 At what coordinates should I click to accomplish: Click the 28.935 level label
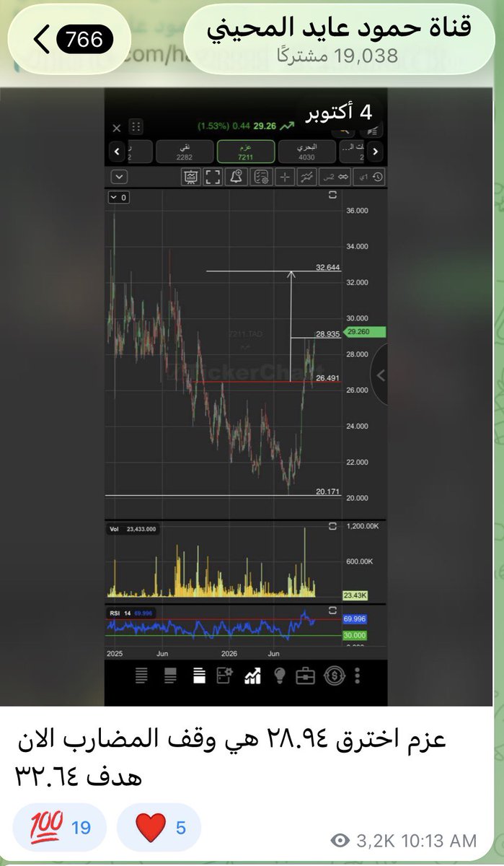coord(327,334)
